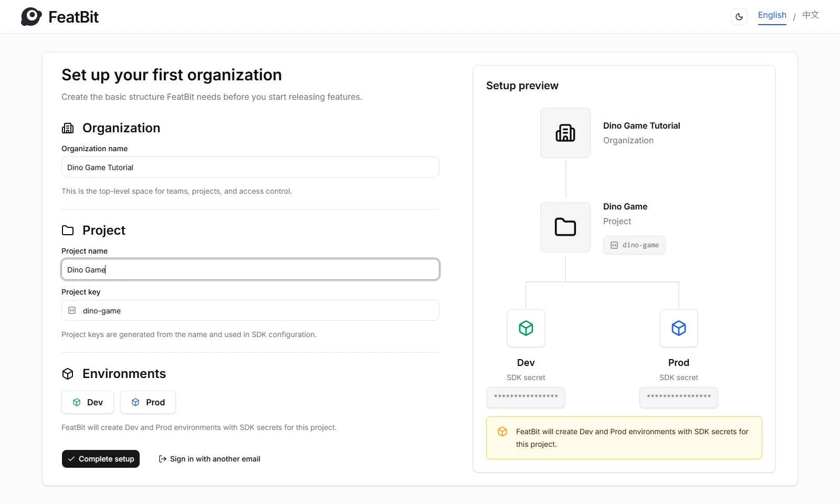Toggle dark mode with the moon icon
840x504 pixels.
[x=739, y=17]
